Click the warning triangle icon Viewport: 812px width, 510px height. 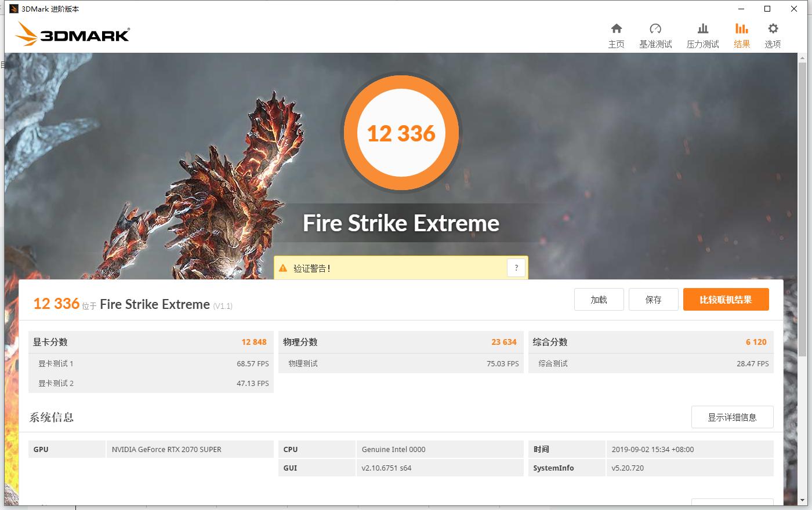282,268
